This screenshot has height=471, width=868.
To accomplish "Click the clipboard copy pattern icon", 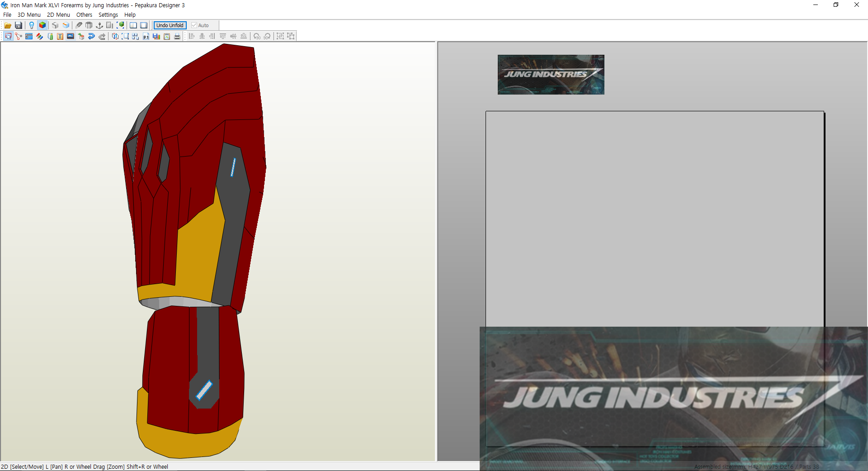I will click(167, 36).
